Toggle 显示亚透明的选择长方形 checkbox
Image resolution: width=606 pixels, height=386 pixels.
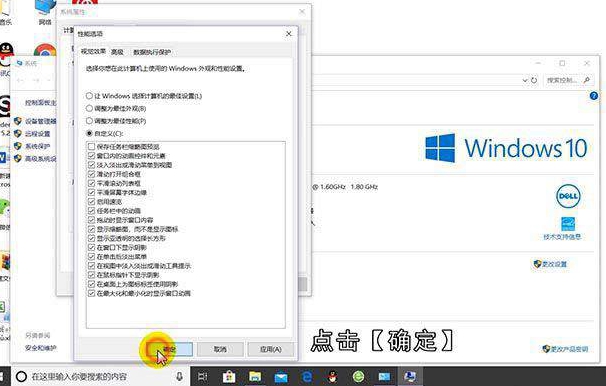[92, 238]
